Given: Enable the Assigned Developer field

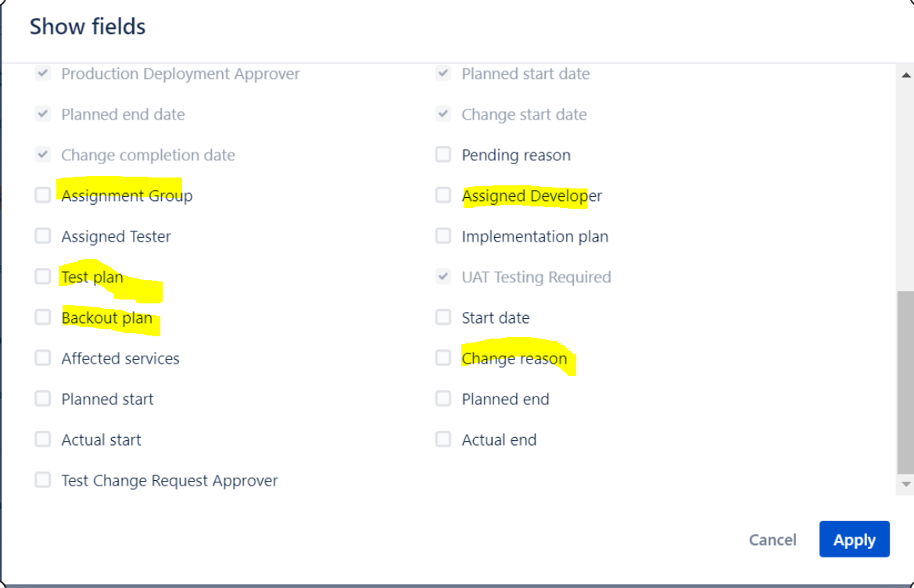Looking at the screenshot, I should (443, 195).
